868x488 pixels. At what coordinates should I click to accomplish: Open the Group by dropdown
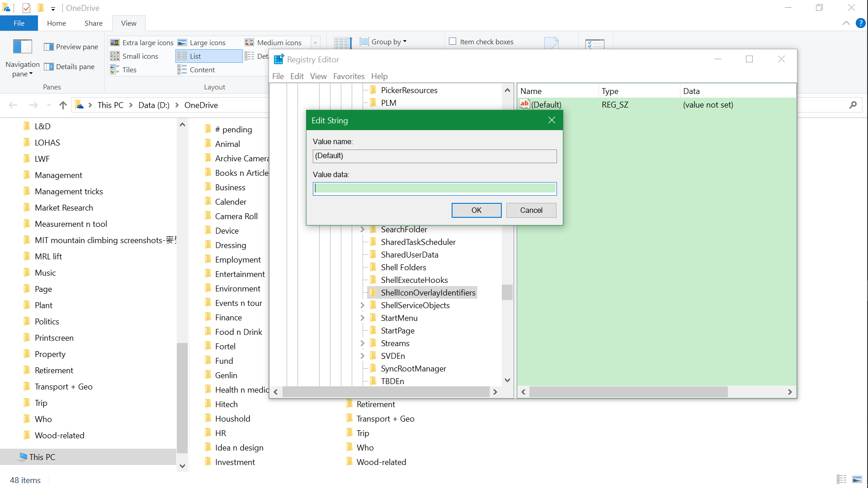[383, 42]
